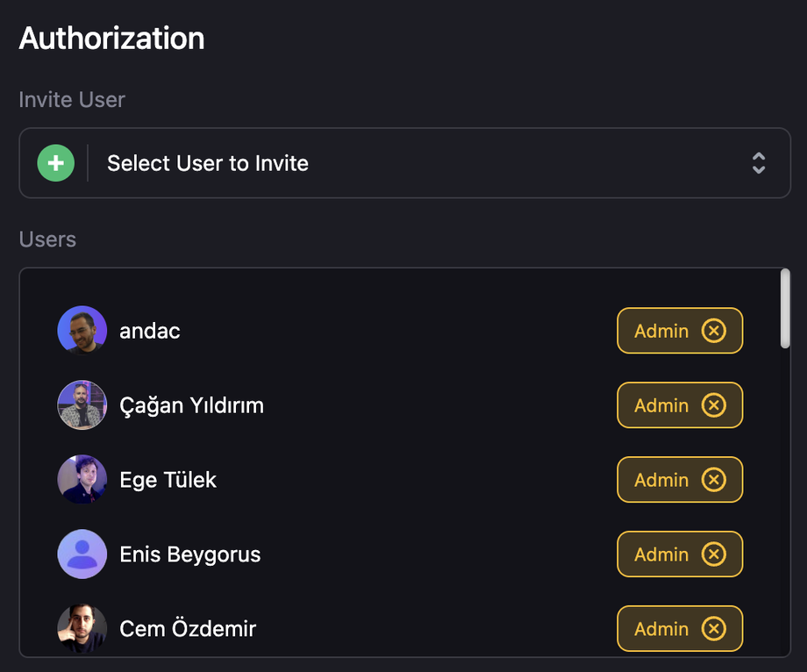Click the Admin label for Ege Tülek
This screenshot has width=807, height=672.
coord(661,480)
